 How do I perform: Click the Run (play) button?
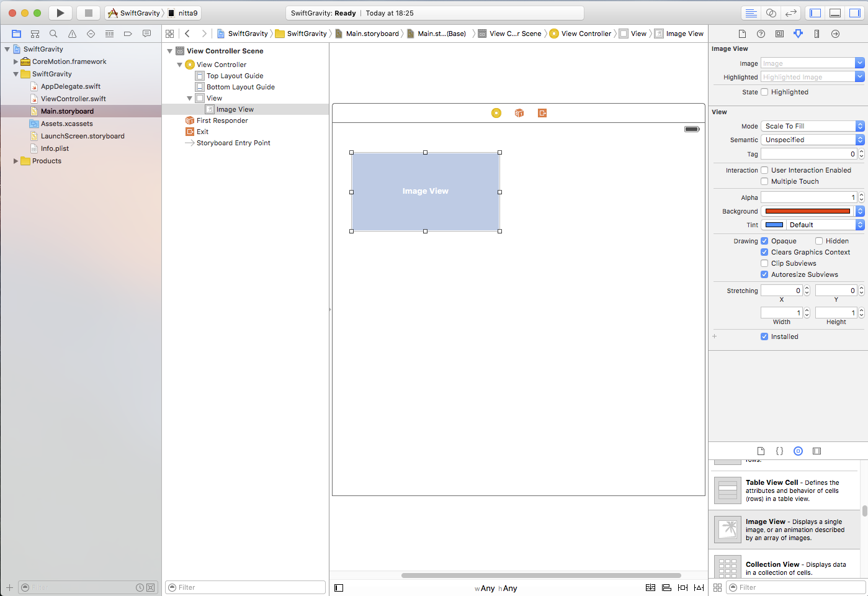60,13
